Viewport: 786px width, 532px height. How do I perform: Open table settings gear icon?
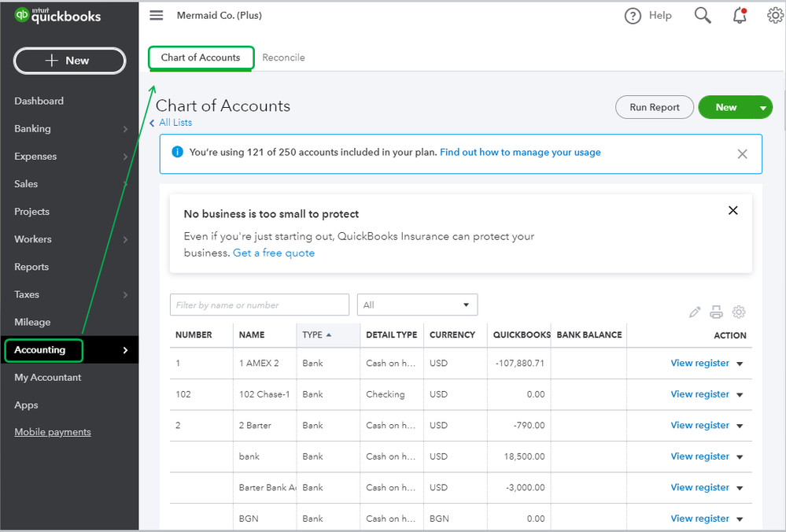(x=739, y=312)
